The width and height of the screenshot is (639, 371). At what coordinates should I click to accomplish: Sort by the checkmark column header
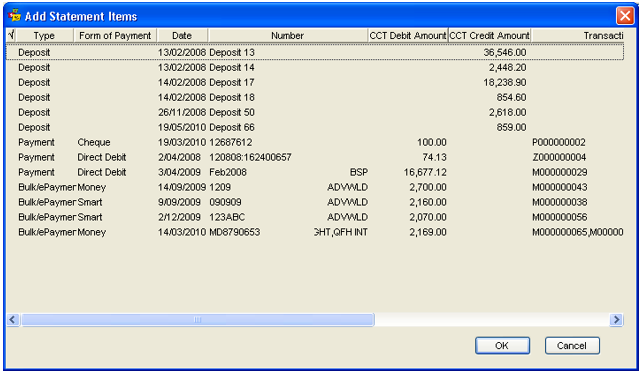coord(11,35)
